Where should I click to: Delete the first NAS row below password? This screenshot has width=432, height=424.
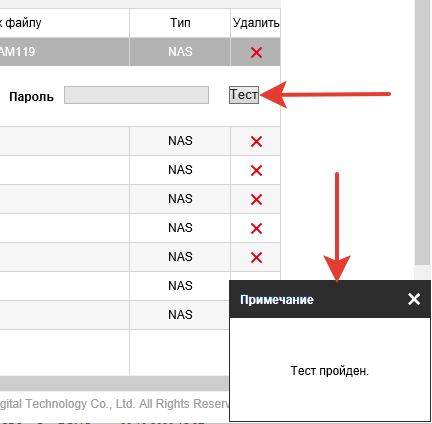[256, 141]
